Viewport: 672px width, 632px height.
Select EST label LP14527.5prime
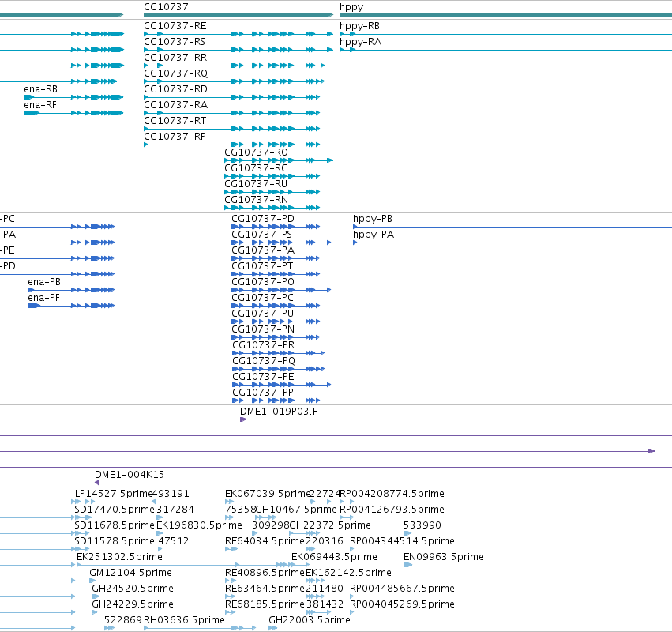click(114, 494)
